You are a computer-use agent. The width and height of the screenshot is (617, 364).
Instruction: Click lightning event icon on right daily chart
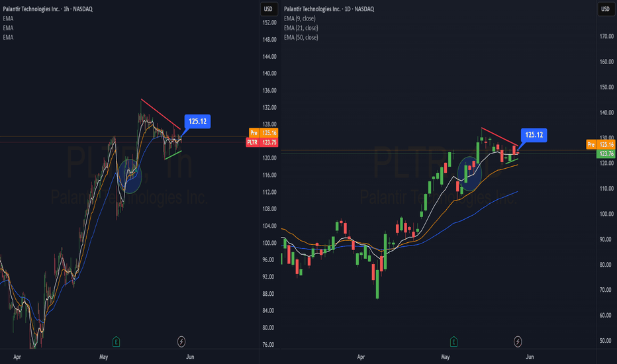[x=518, y=341]
